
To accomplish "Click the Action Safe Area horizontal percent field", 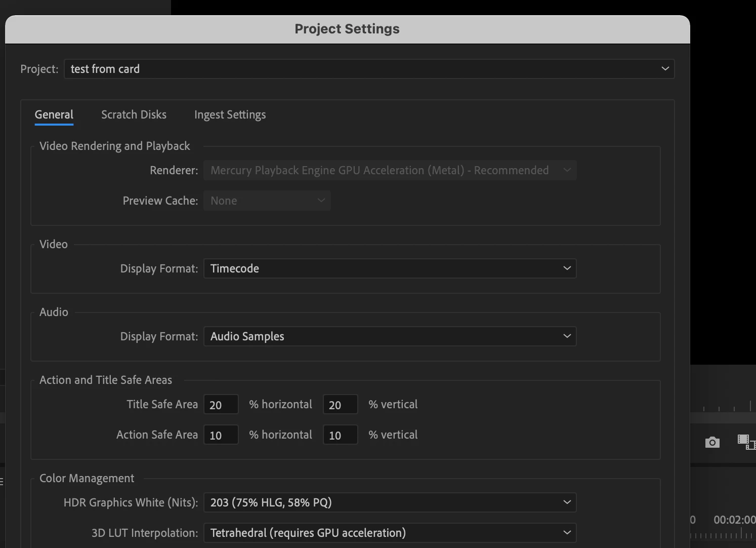I will point(221,435).
